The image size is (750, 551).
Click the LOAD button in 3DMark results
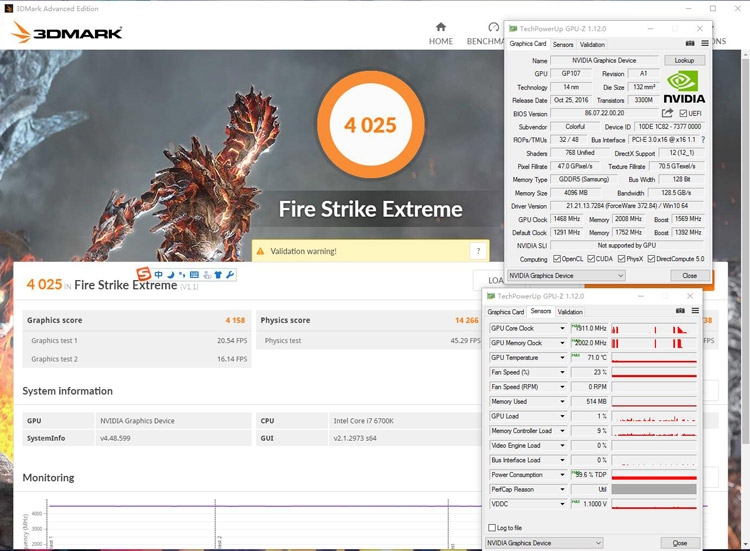coord(495,280)
